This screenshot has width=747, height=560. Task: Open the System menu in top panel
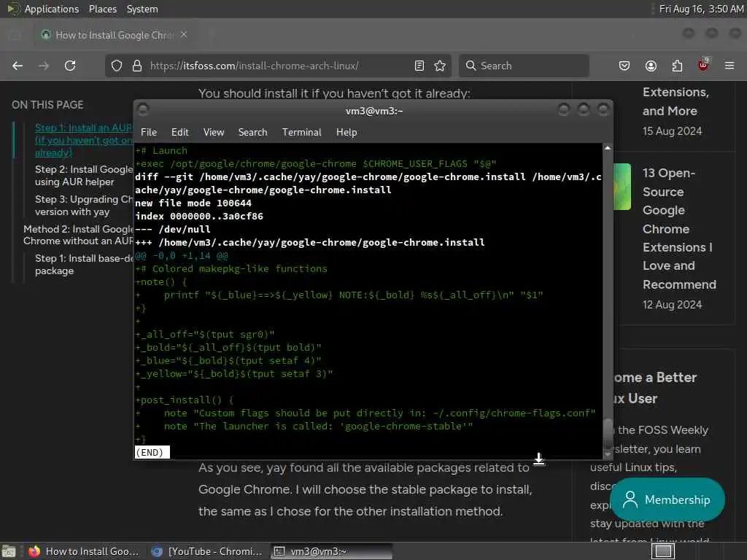(x=142, y=9)
